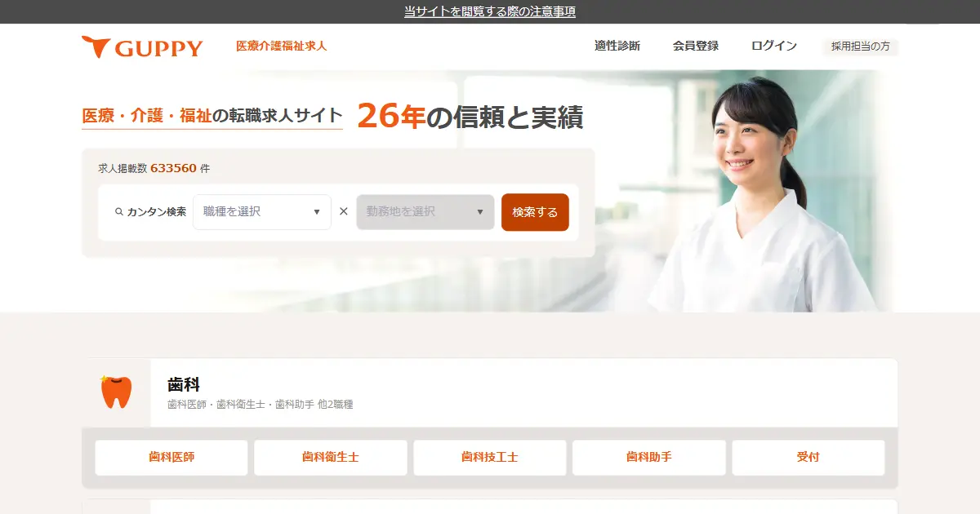
Task: Select the 受付 job category
Action: point(808,458)
